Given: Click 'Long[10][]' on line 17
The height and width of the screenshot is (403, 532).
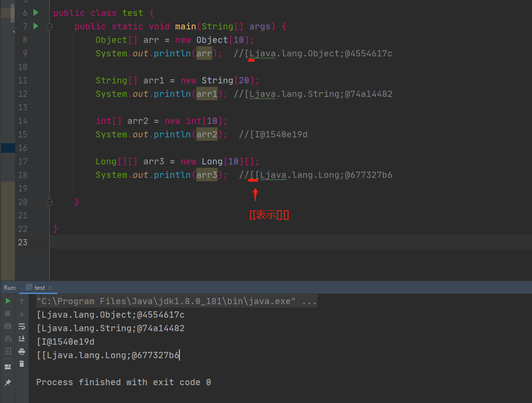Looking at the screenshot, I should coord(228,161).
